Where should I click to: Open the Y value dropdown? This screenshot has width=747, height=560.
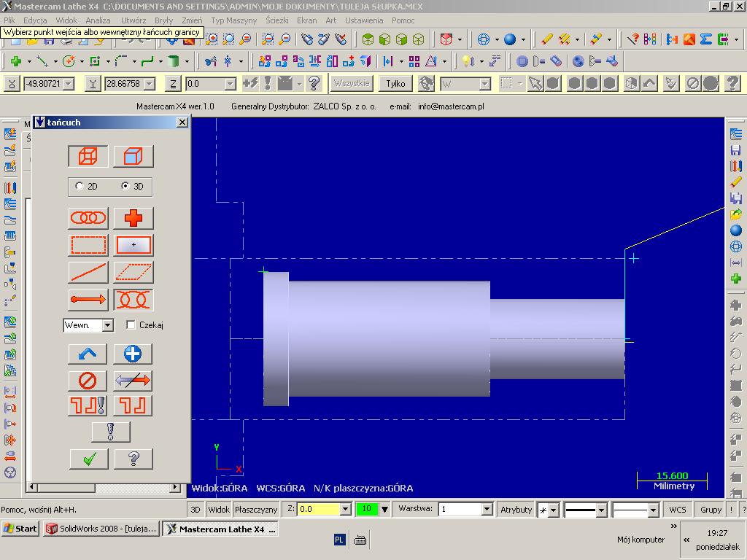coord(150,85)
